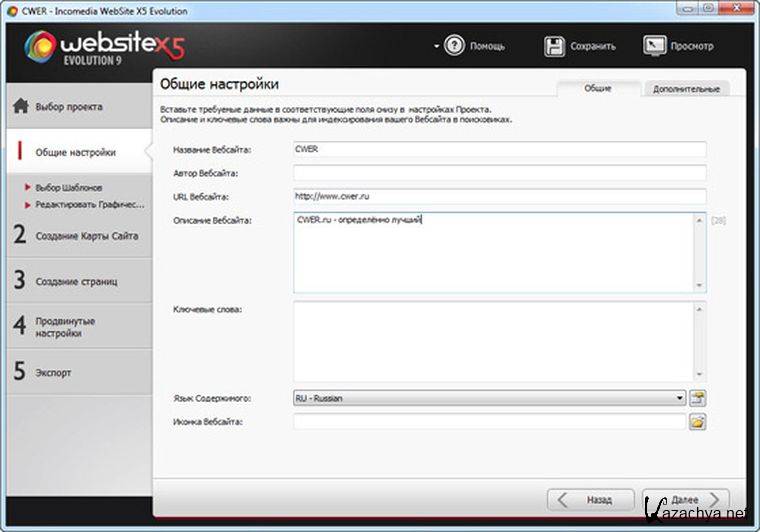Click the language management icon beside RU - Russian
The image size is (760, 532).
[697, 398]
